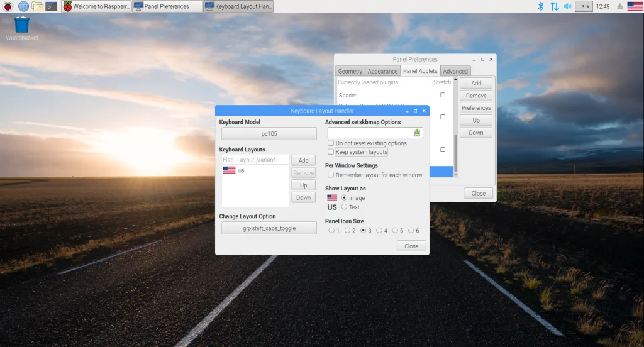Click the Layout column header
Screen dimensions: 644x347
246,160
